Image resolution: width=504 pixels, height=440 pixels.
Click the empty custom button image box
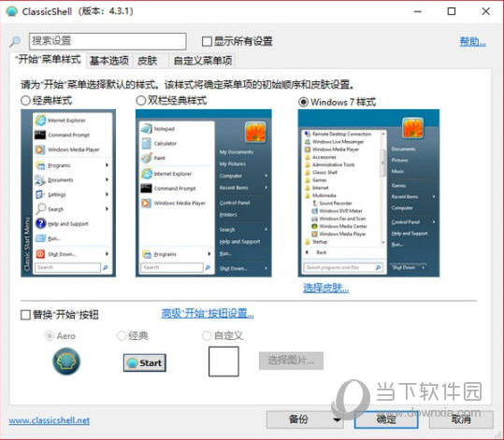tap(223, 362)
